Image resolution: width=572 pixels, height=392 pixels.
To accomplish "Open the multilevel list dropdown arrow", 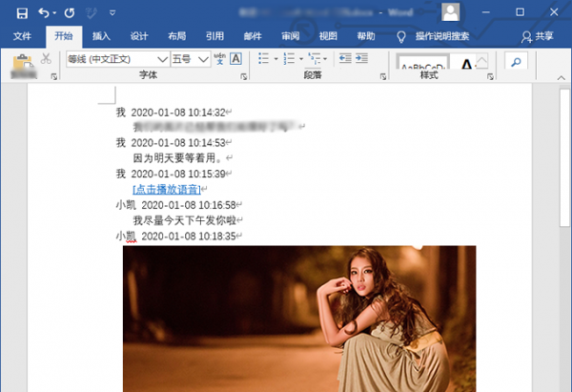I will pos(325,59).
